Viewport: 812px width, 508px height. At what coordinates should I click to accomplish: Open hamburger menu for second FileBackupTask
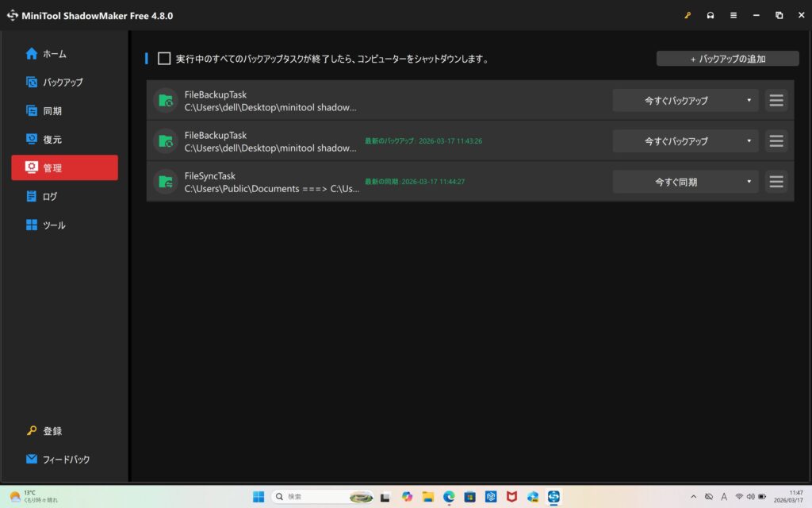(776, 141)
